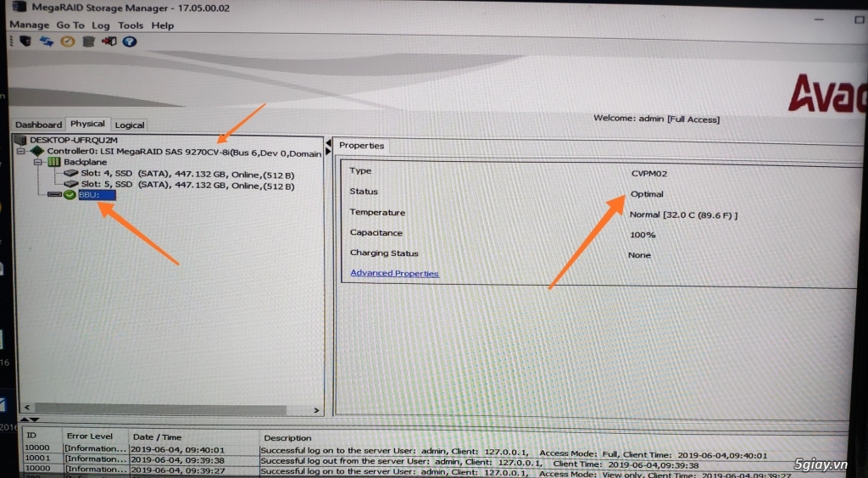Viewport: 868px width, 478px height.
Task: Click the Error Level column header
Action: pyautogui.click(x=90, y=436)
